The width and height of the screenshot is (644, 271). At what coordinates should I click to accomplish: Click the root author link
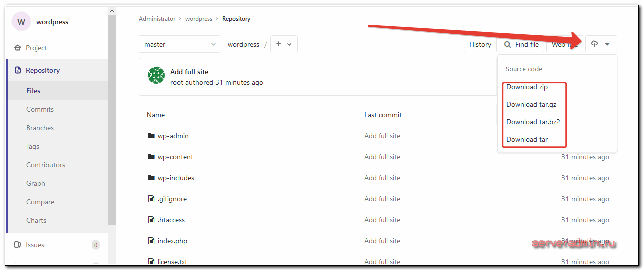[x=177, y=82]
